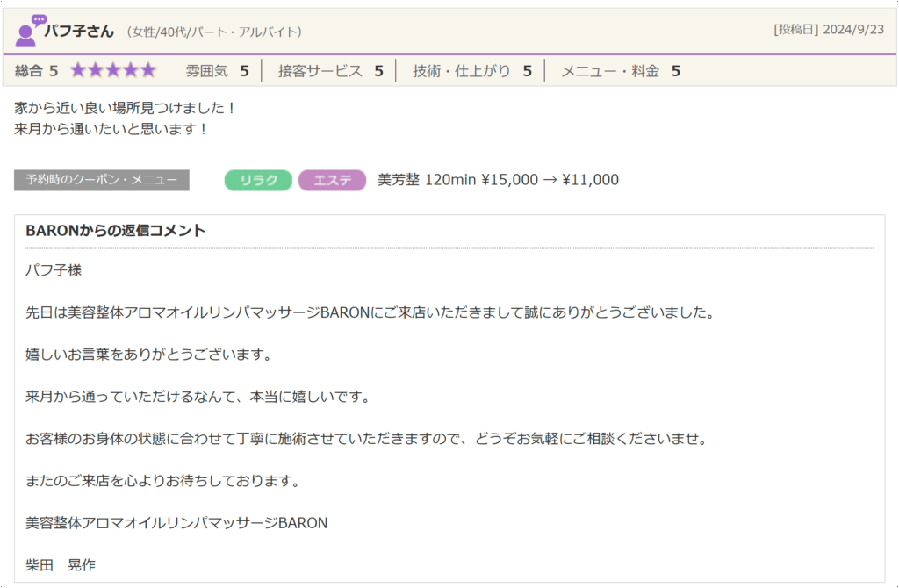Select the green リラク tag
The image size is (899, 588).
(x=258, y=180)
